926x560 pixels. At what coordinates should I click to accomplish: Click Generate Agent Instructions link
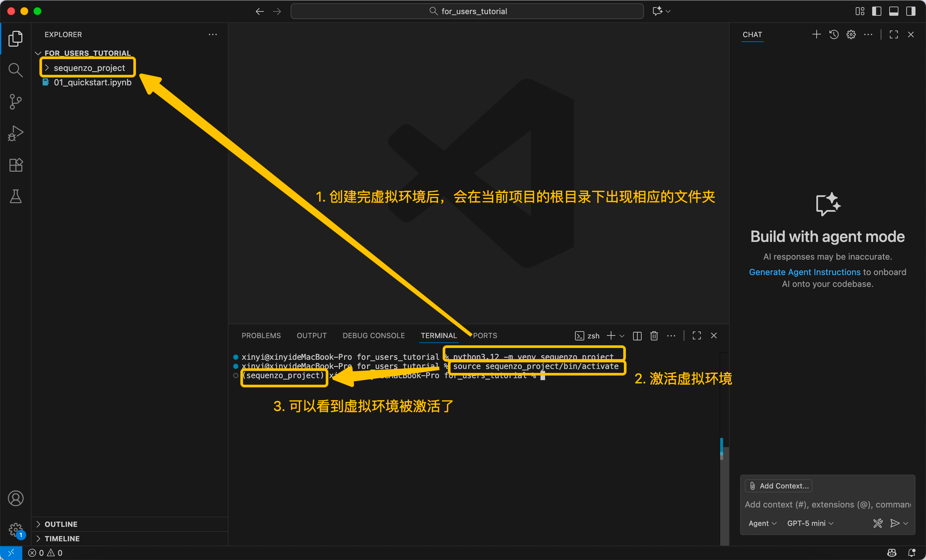(804, 272)
